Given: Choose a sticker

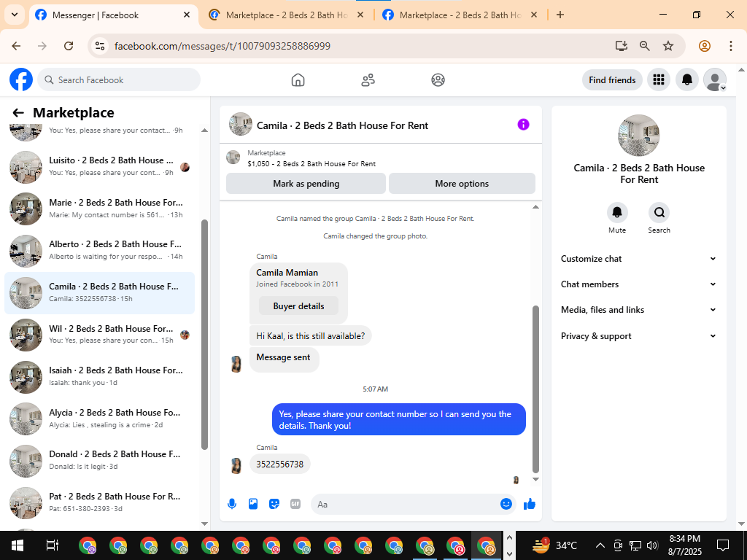Looking at the screenshot, I should click(274, 504).
